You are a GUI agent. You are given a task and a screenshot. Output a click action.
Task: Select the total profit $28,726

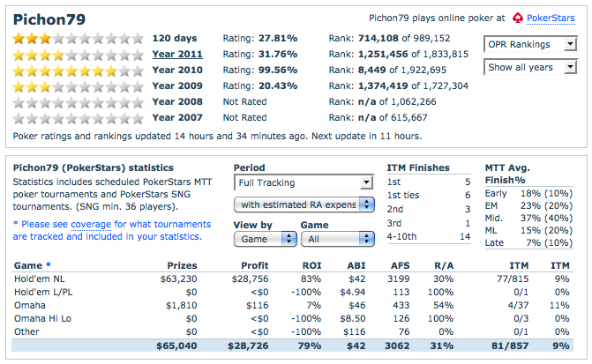click(248, 345)
